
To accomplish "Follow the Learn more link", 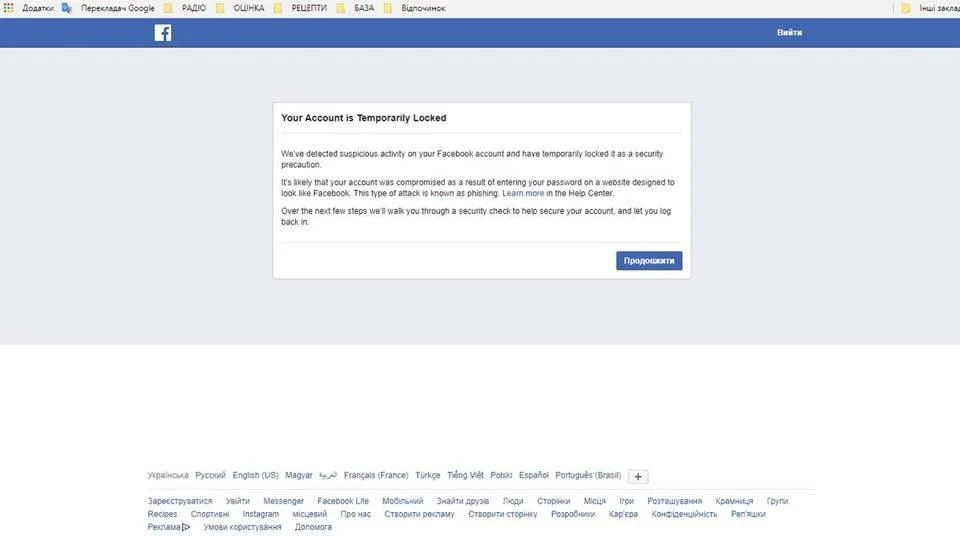I will pyautogui.click(x=523, y=193).
